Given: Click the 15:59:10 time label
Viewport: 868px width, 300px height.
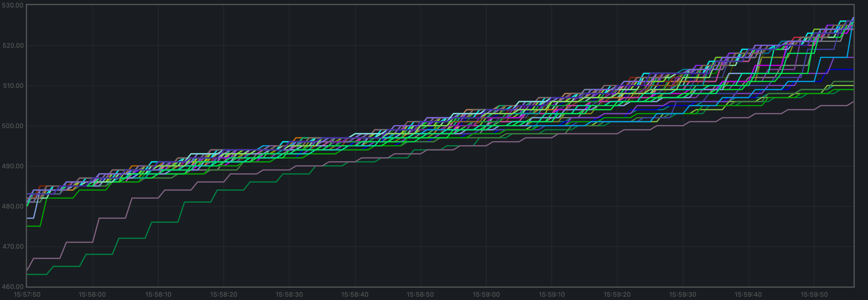Looking at the screenshot, I should (x=552, y=295).
